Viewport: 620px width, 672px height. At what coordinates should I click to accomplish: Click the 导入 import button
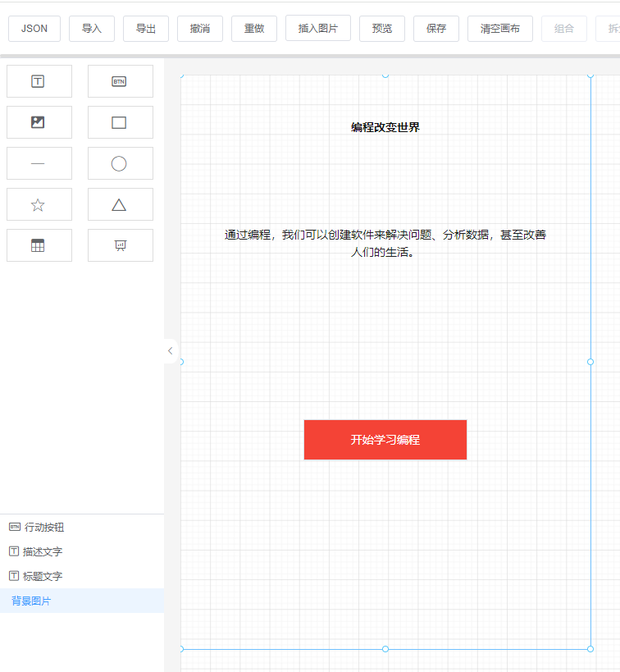92,29
